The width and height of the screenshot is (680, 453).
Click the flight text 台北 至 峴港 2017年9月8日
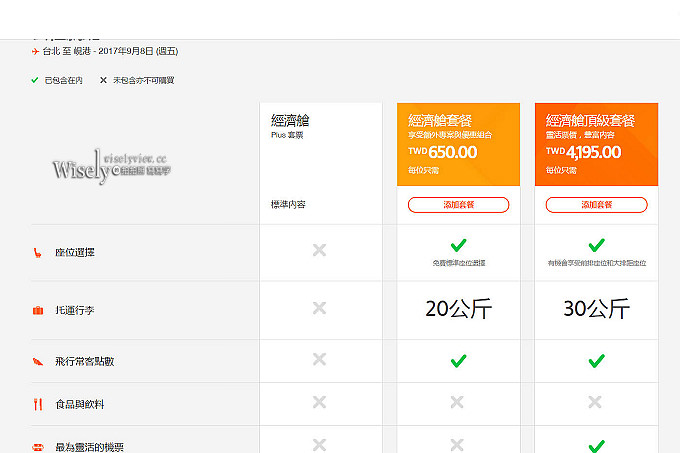[110, 52]
